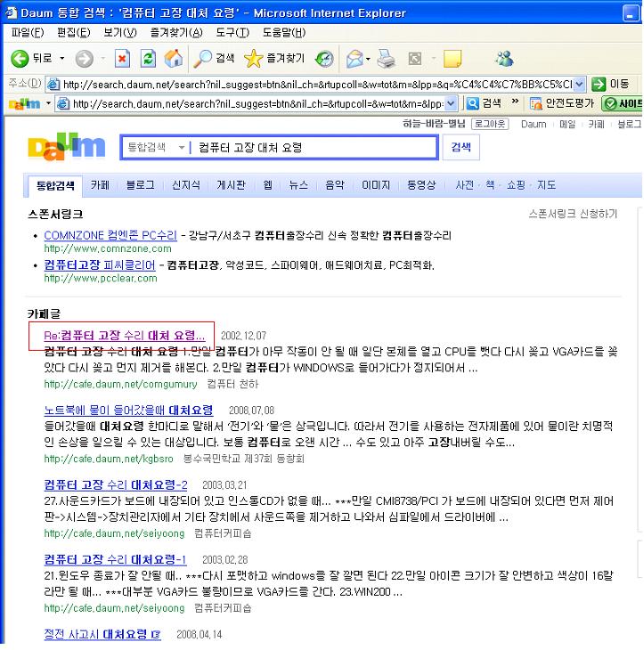Click the greyed edit toolbar icon
644x650 pixels.
[x=415, y=59]
